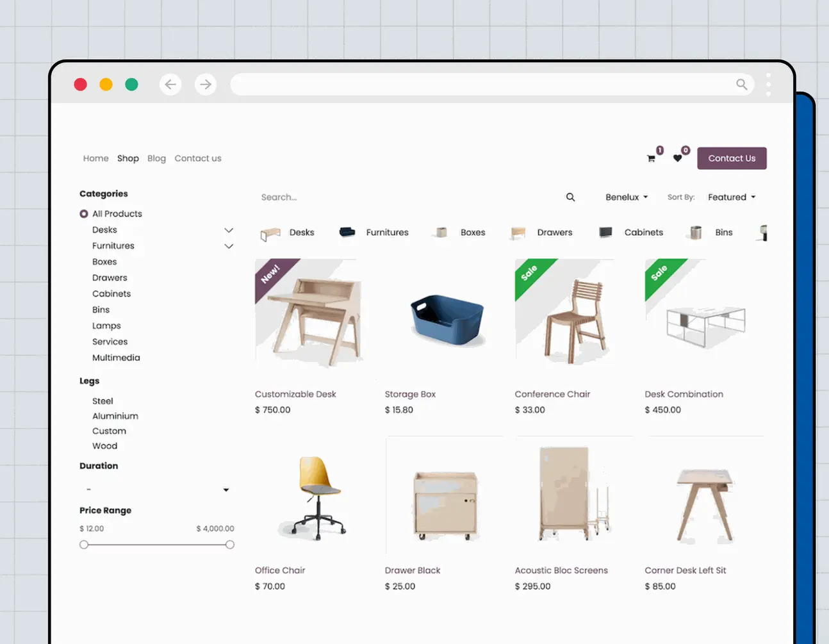Open the Contact us menu item
This screenshot has width=829, height=644.
(x=198, y=158)
